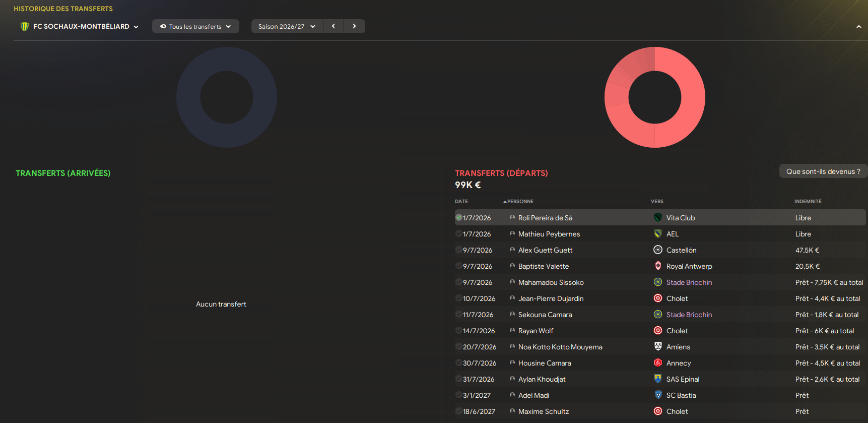Open the FC Sochaux-Montbéliard club dropdown
The height and width of the screenshot is (423, 868).
pyautogui.click(x=80, y=26)
